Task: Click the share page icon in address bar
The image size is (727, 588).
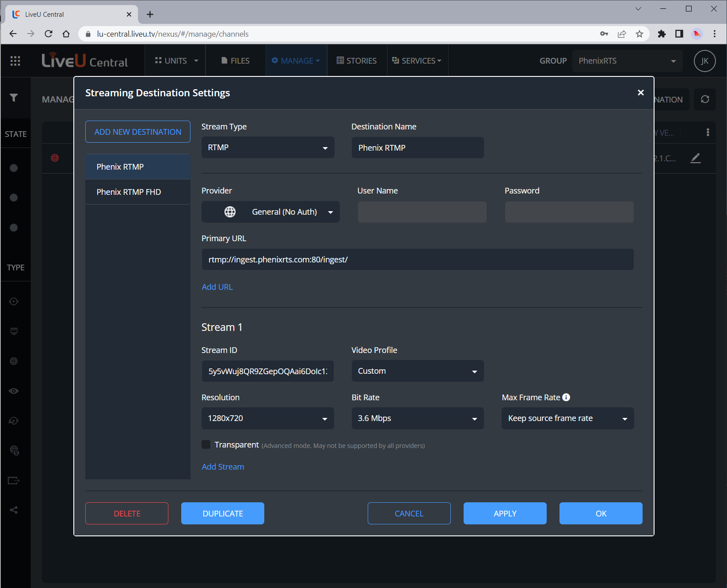Action: click(x=622, y=34)
